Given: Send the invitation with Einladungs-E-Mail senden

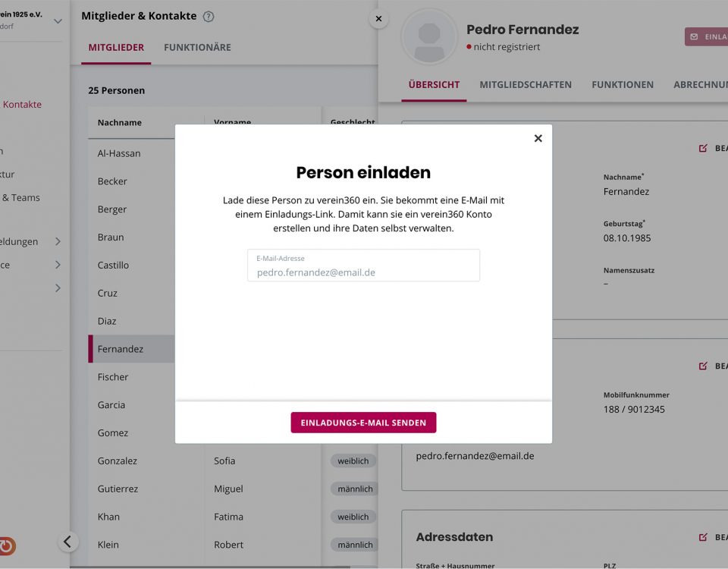Looking at the screenshot, I should [363, 423].
